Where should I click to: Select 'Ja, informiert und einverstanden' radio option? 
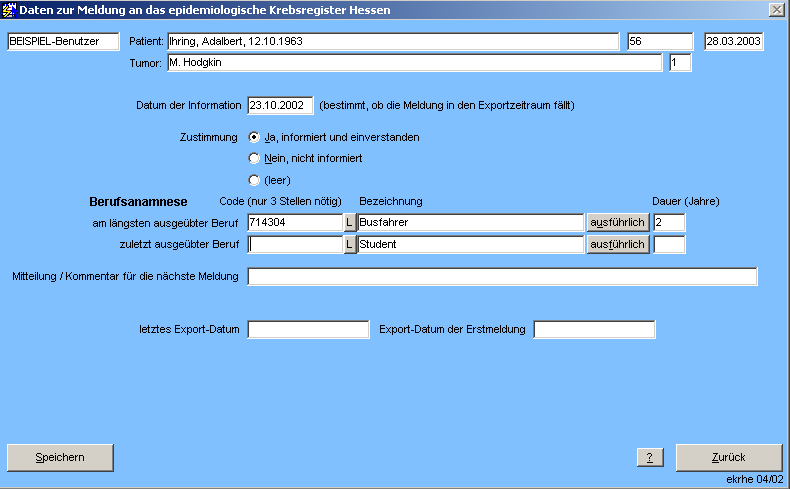click(x=254, y=137)
